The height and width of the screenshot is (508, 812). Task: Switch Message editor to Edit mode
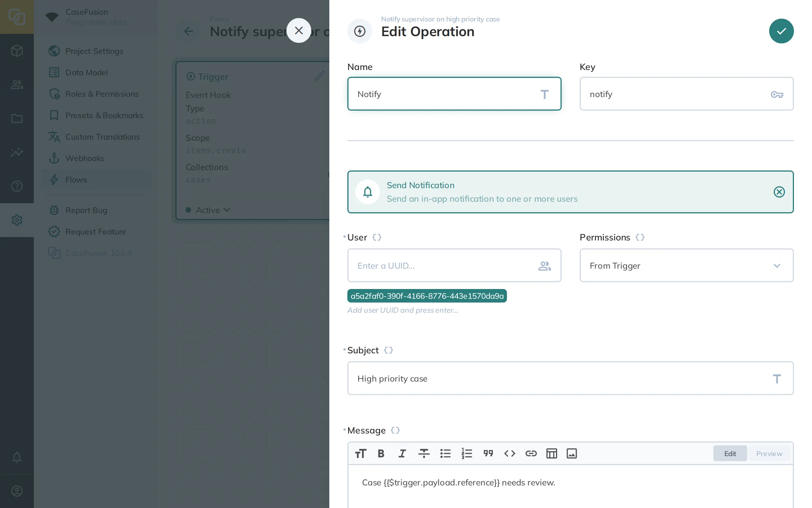[x=730, y=453]
